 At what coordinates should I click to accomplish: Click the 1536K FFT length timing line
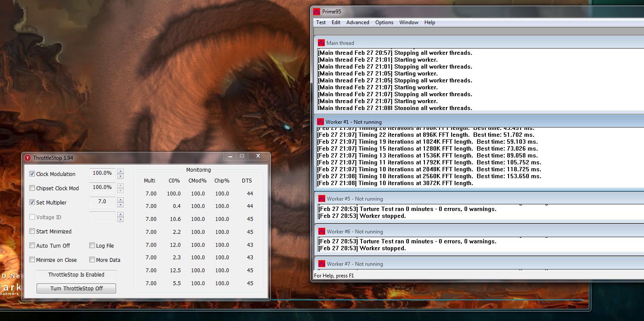click(427, 156)
